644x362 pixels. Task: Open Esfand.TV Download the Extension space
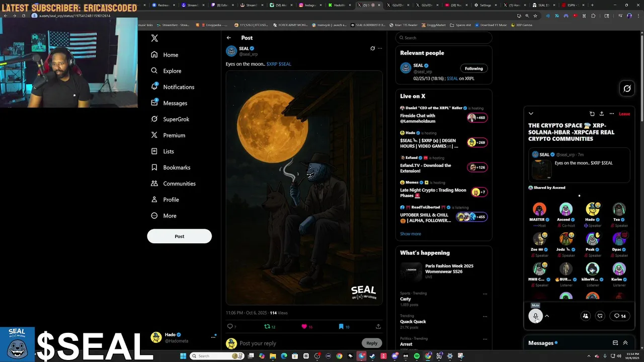pyautogui.click(x=443, y=165)
